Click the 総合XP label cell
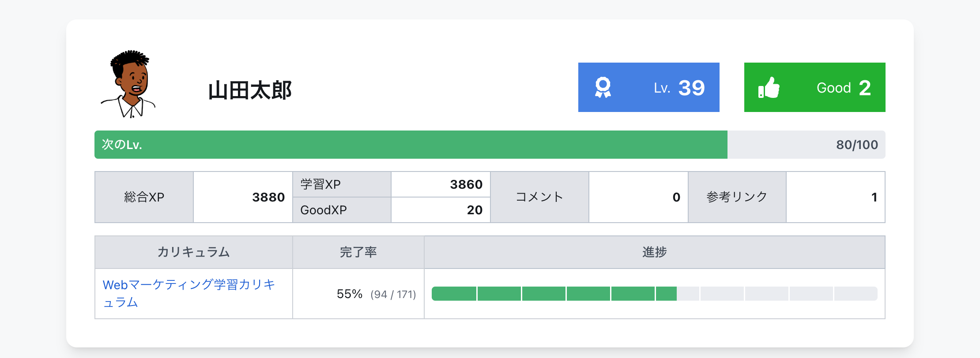Viewport: 980px width, 358px height. (144, 197)
